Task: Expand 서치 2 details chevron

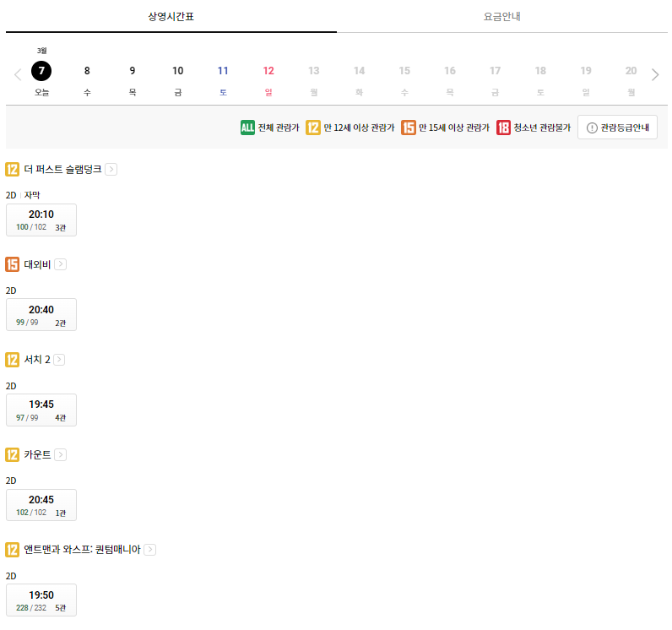Action: tap(59, 360)
